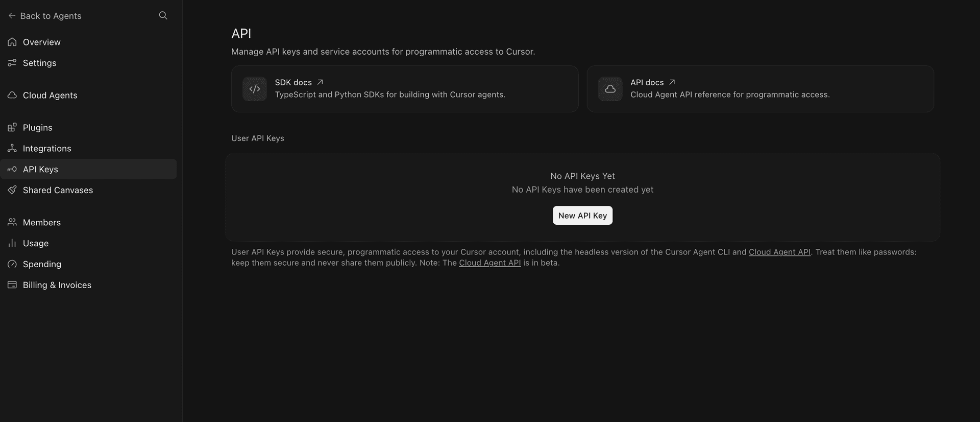The width and height of the screenshot is (980, 422).
Task: Click the SDK docs code bracket icon
Action: click(255, 89)
